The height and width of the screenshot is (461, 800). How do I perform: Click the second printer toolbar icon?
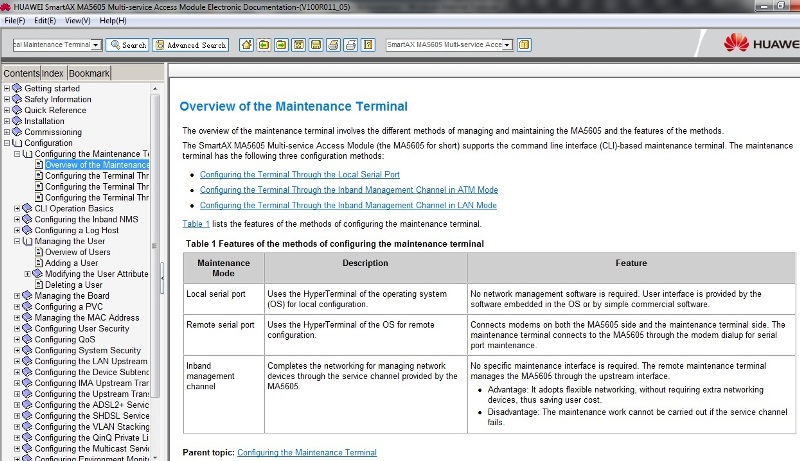pyautogui.click(x=351, y=45)
